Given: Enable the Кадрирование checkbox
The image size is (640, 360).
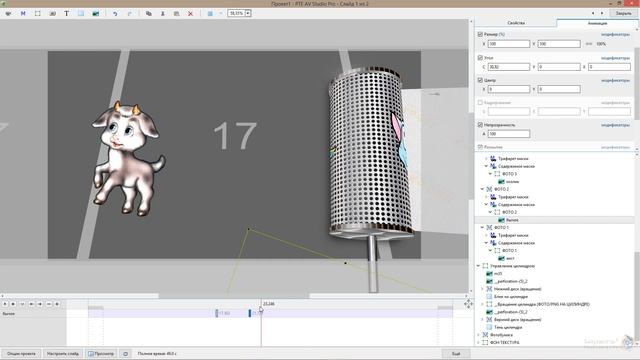Looking at the screenshot, I should pos(480,103).
